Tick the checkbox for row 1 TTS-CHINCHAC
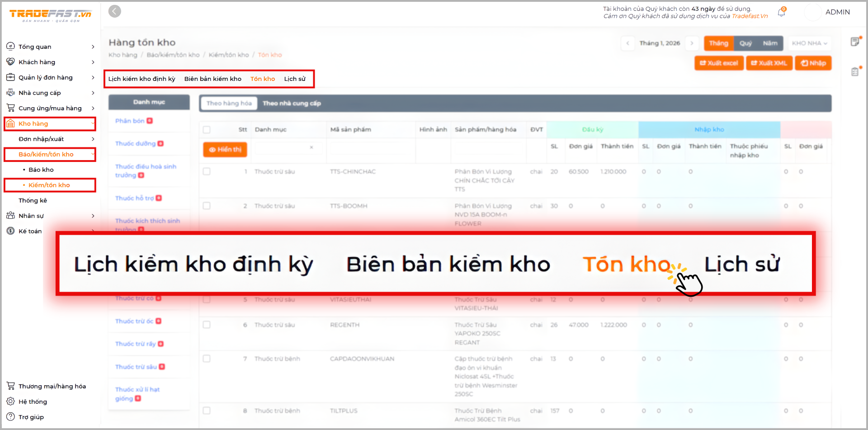The width and height of the screenshot is (868, 430). (207, 172)
